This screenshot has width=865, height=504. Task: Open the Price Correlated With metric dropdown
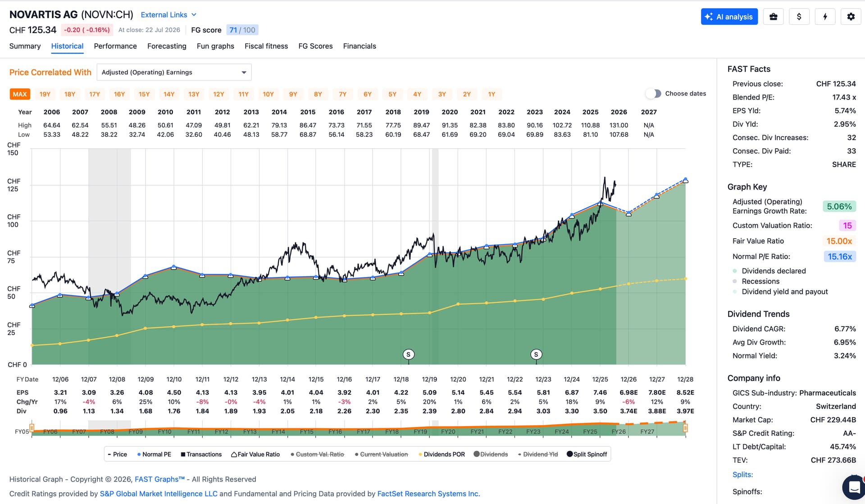coord(174,72)
